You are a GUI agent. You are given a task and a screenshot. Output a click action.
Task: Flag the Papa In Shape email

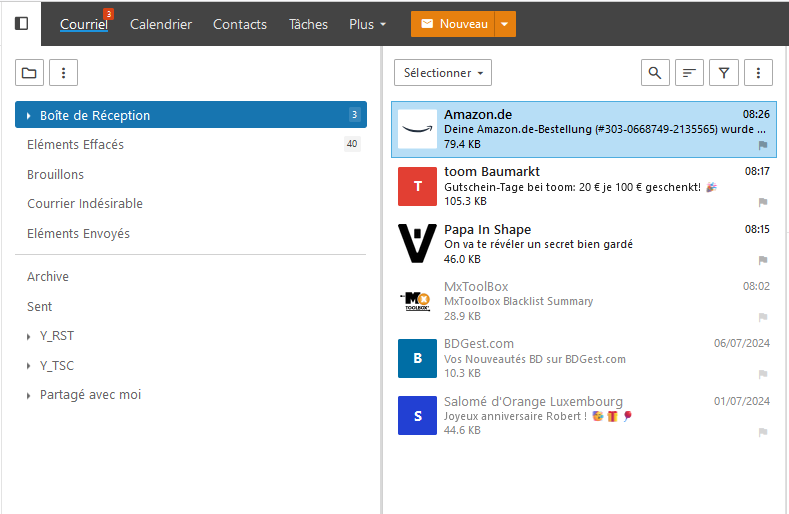pyautogui.click(x=763, y=260)
